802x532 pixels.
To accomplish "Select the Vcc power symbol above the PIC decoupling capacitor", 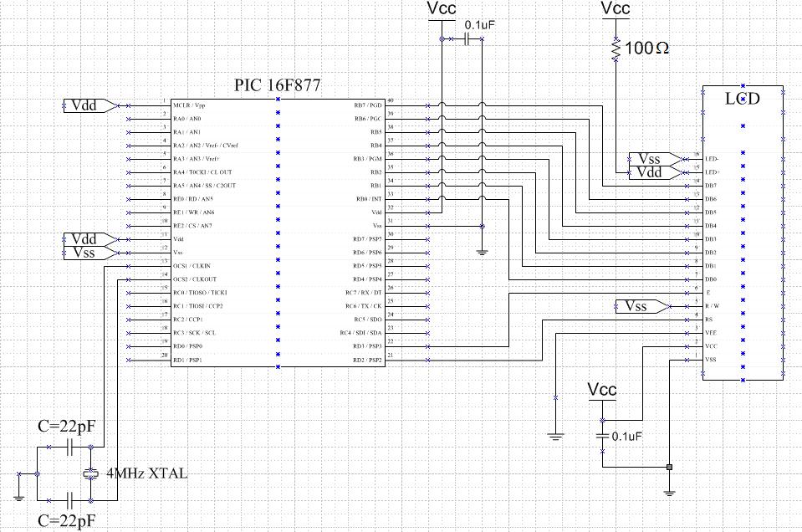I will 442,11.
